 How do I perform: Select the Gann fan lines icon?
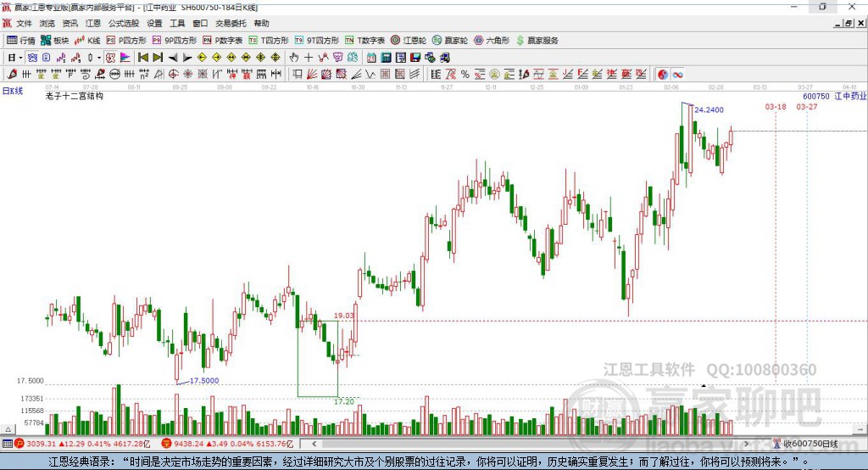(312, 75)
